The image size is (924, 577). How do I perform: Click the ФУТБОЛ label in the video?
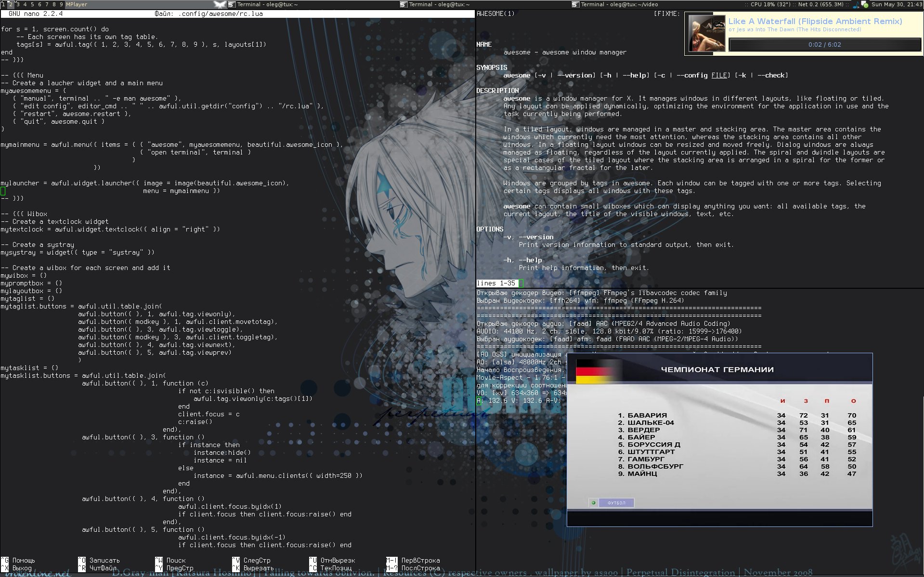coord(616,503)
